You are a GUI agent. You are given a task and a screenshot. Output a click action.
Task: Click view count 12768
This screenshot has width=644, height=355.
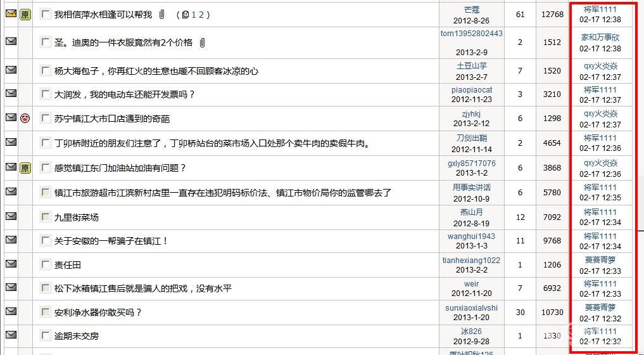552,15
